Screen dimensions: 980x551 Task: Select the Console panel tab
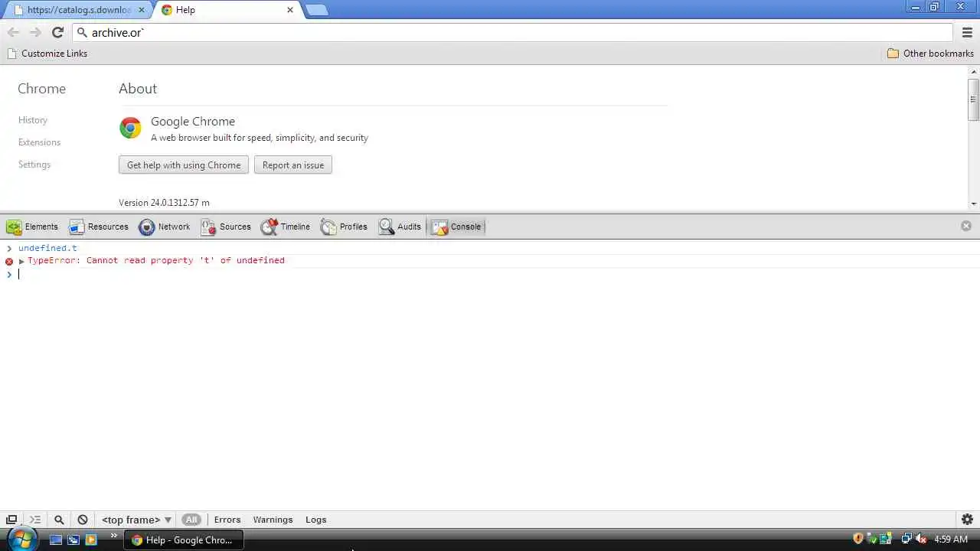coord(456,227)
